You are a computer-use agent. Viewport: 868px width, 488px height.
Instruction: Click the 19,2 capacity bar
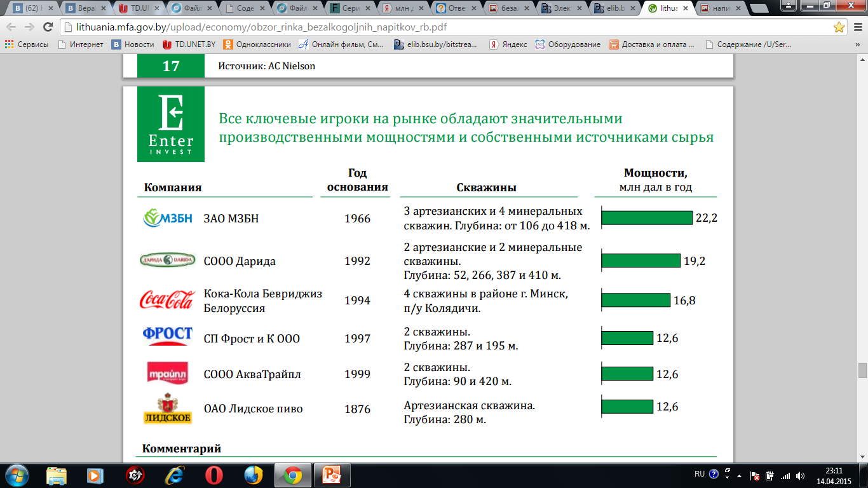click(x=641, y=261)
